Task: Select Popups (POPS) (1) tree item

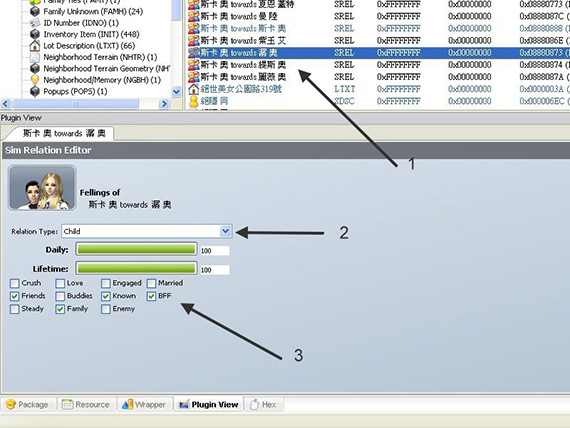Action: pyautogui.click(x=75, y=91)
